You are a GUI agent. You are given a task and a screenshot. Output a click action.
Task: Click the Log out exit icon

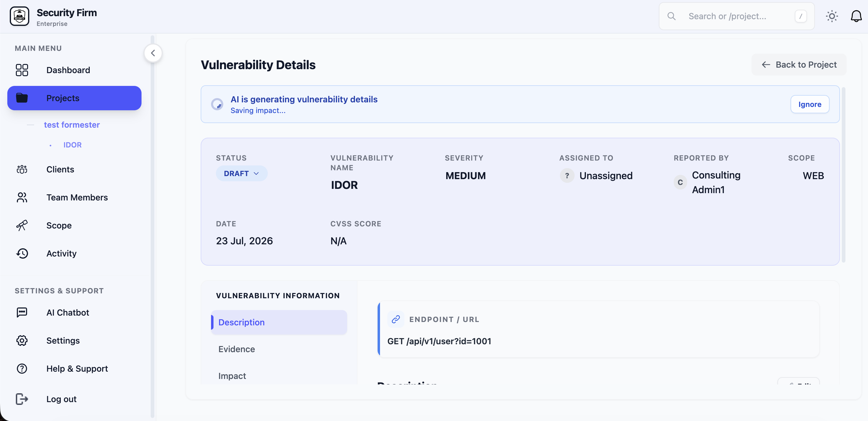[x=22, y=399]
